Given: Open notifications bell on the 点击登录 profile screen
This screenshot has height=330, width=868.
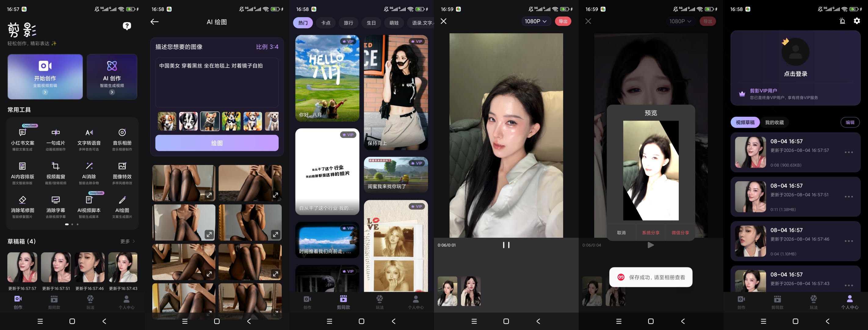Looking at the screenshot, I should (842, 21).
